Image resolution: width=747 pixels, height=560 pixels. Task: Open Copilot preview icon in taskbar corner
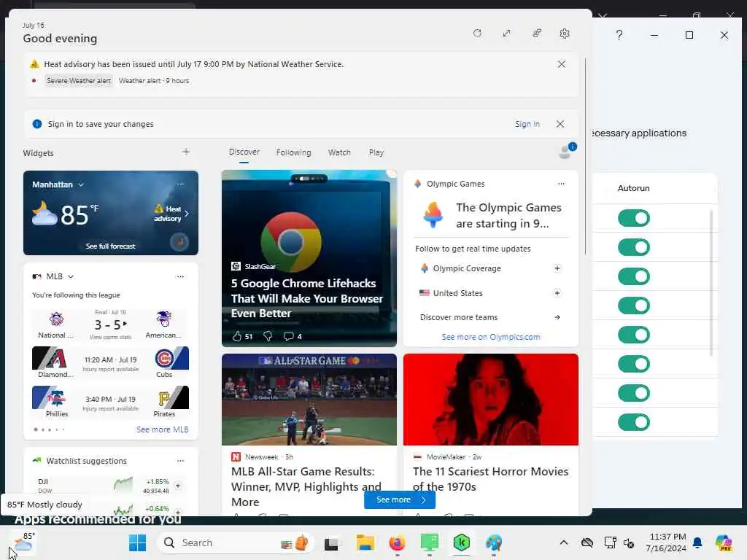[x=724, y=542]
